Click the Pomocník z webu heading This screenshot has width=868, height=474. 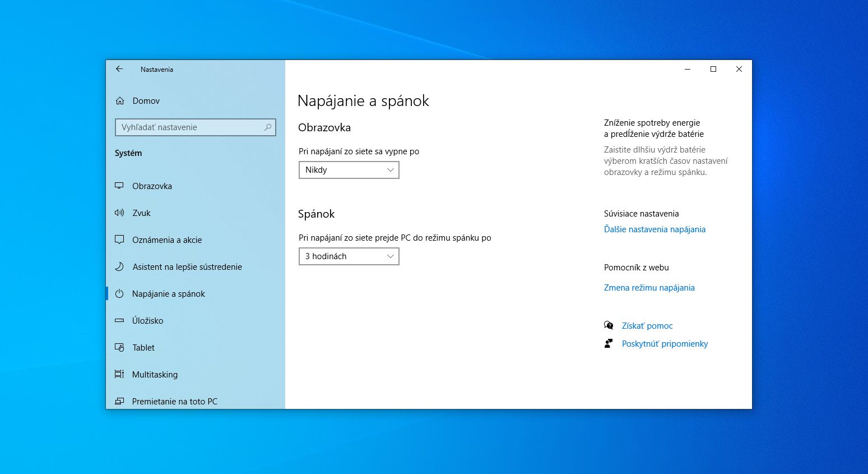click(x=636, y=268)
